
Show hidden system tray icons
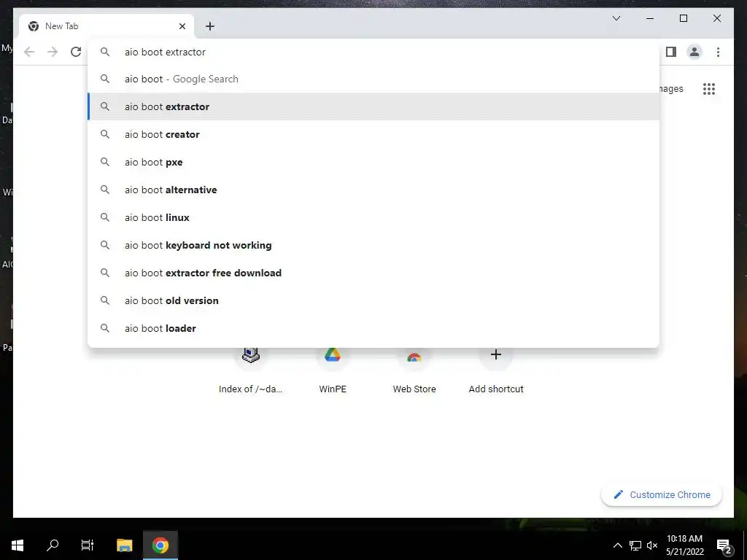[617, 545]
